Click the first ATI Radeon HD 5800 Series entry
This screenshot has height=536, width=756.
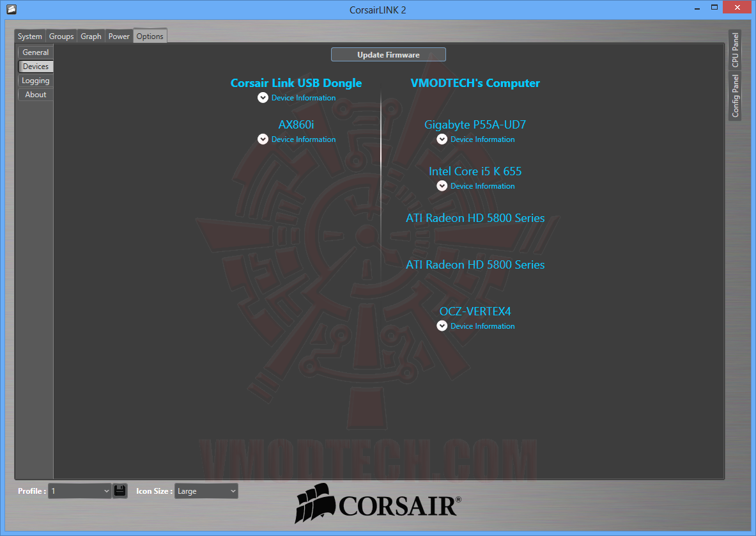[475, 218]
